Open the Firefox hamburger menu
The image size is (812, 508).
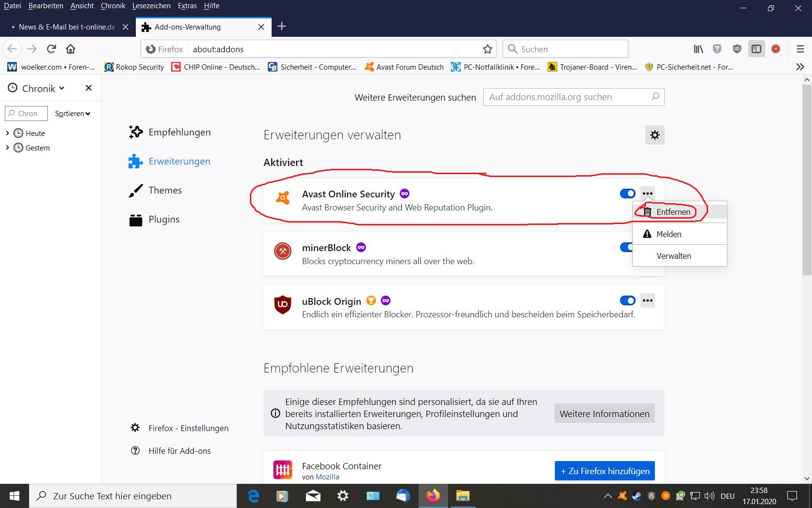click(800, 49)
